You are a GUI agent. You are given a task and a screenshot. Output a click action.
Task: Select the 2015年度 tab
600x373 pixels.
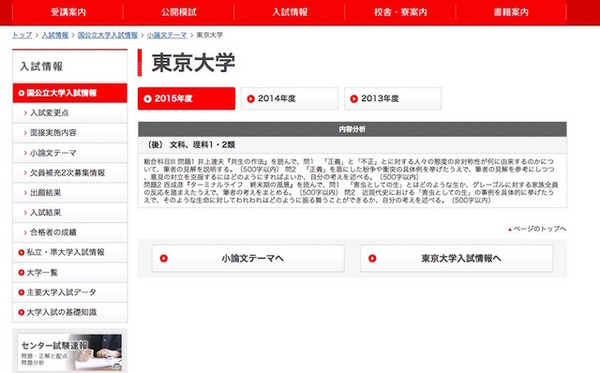tap(186, 99)
